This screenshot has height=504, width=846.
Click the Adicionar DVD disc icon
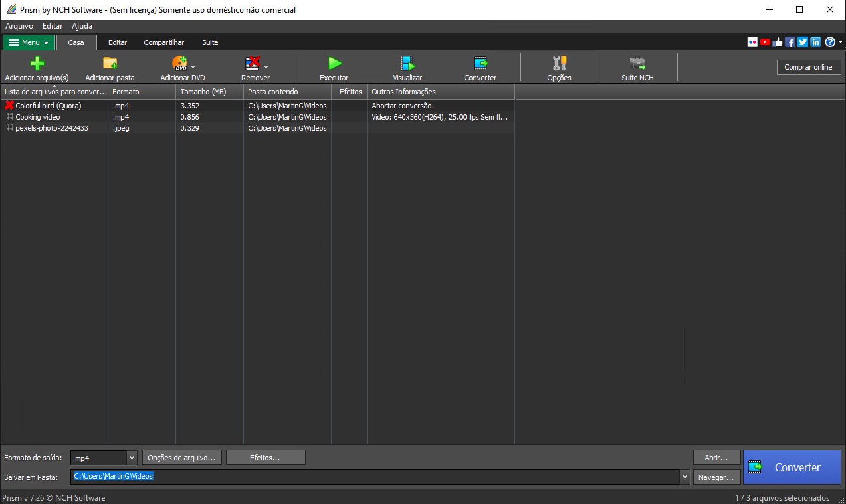(179, 64)
